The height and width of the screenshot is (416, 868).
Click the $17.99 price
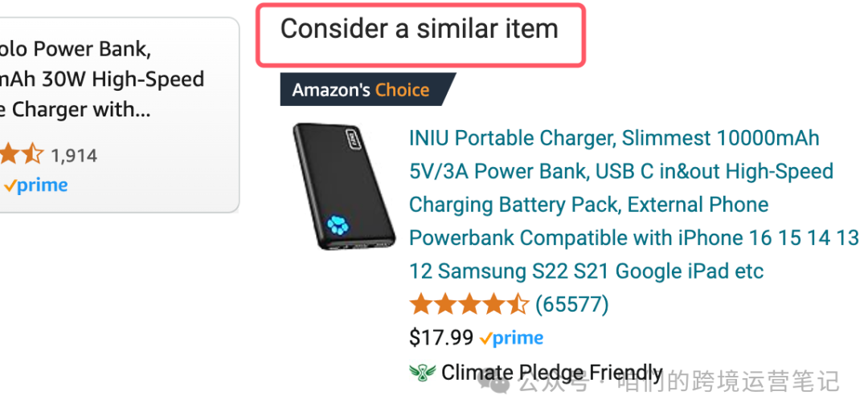coord(441,338)
